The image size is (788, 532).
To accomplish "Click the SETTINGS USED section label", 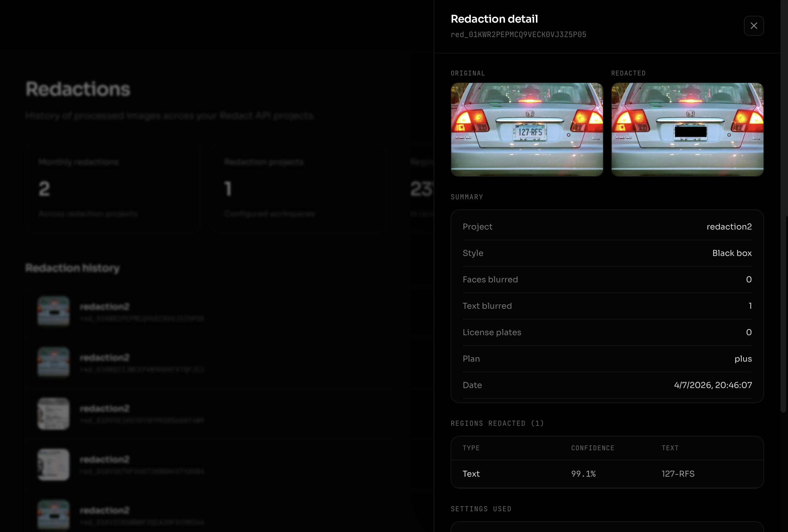I will 481,509.
